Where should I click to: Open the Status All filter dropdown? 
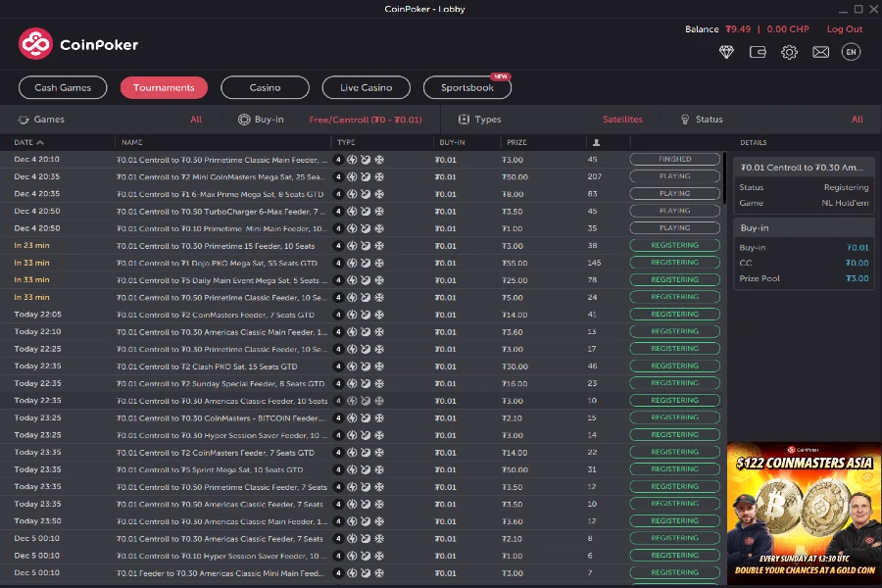pyautogui.click(x=857, y=119)
